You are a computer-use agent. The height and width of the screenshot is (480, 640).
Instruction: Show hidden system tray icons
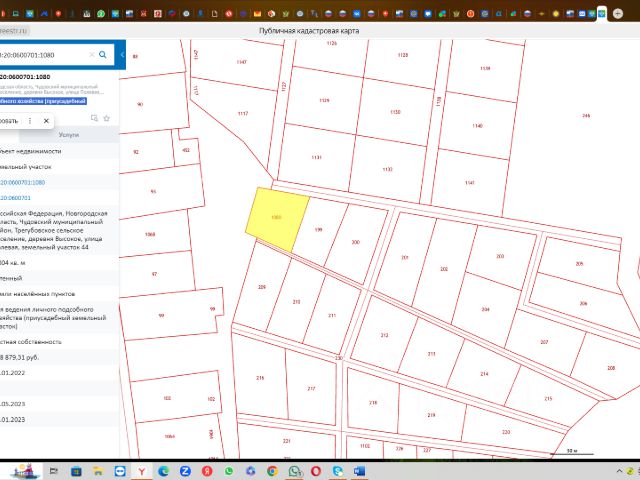[x=619, y=471]
